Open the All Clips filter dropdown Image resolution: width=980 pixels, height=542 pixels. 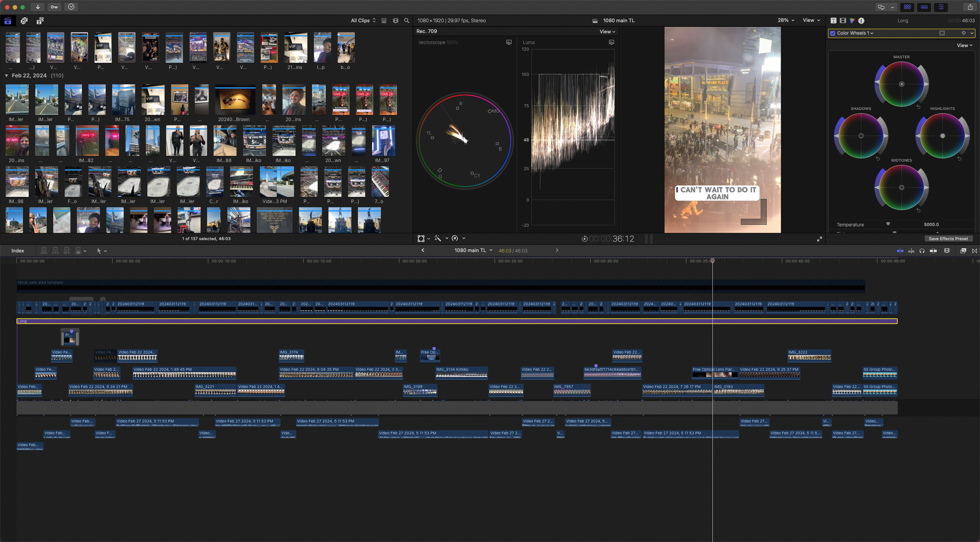tap(363, 20)
